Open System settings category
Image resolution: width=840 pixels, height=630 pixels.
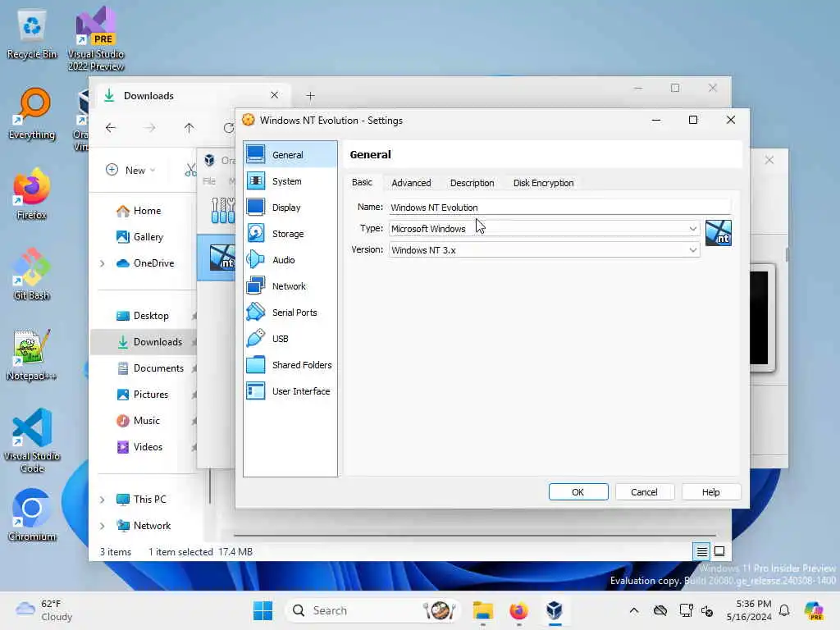[290, 181]
